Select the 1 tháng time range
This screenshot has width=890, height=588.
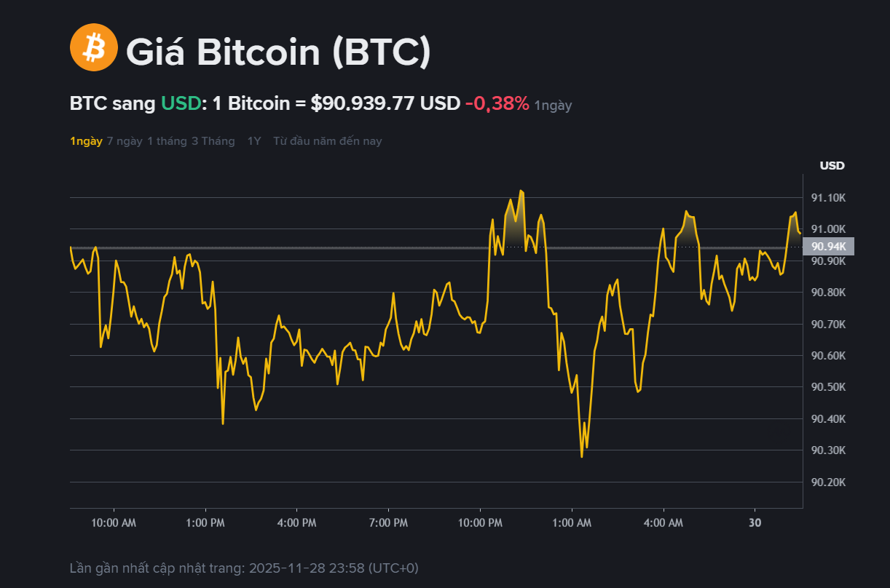click(x=167, y=141)
